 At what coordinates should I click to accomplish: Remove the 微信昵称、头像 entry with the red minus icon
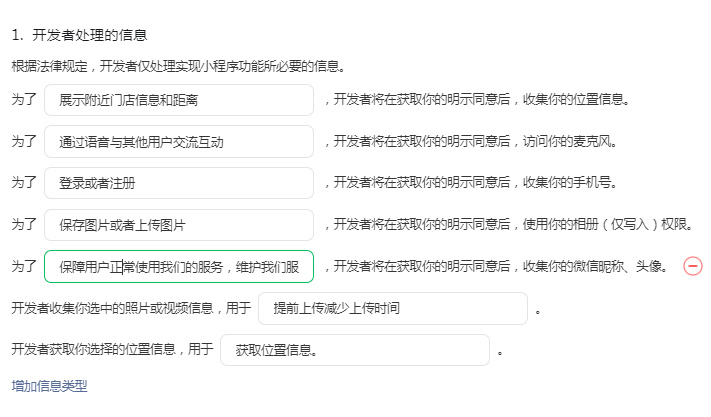692,266
